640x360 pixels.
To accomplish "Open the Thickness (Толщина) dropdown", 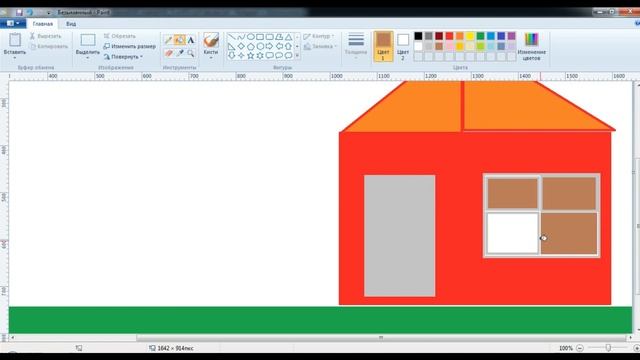I will [356, 46].
